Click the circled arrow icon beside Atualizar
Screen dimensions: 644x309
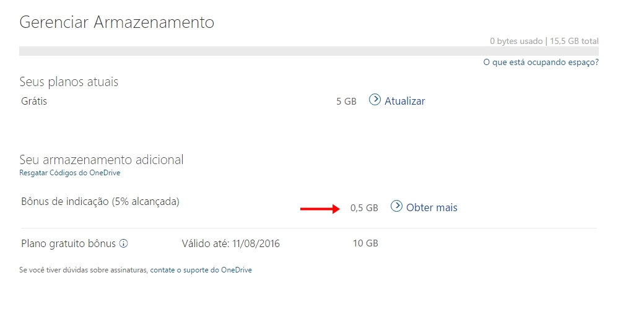click(x=375, y=100)
